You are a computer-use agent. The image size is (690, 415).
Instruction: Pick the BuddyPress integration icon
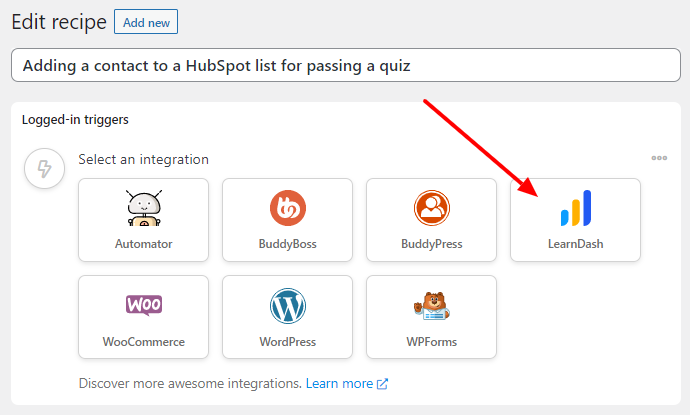tap(432, 208)
